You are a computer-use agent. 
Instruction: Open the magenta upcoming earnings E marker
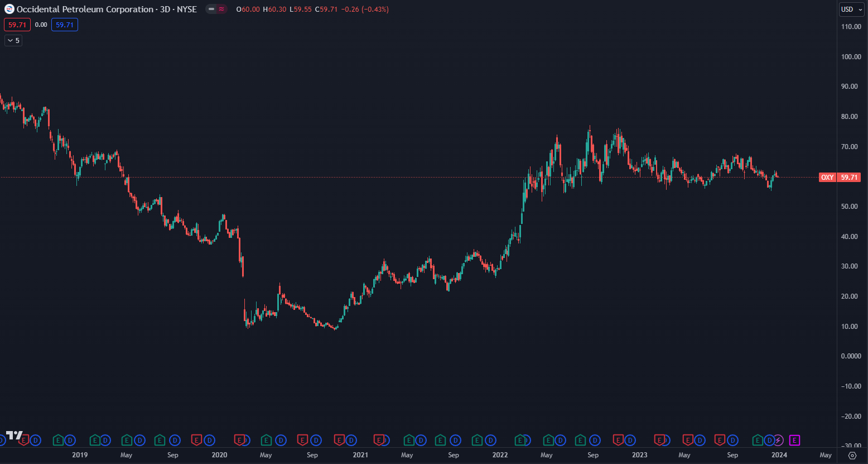coord(795,441)
